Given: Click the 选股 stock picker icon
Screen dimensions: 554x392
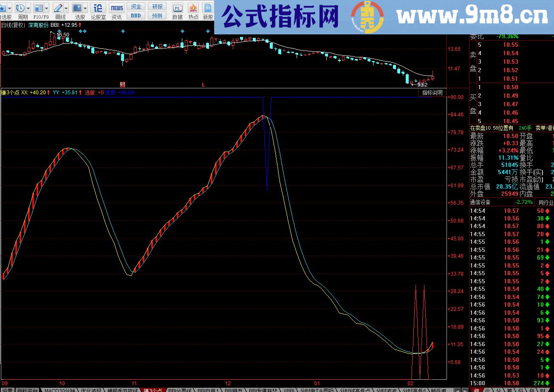Looking at the screenshot, I should click(x=77, y=7).
